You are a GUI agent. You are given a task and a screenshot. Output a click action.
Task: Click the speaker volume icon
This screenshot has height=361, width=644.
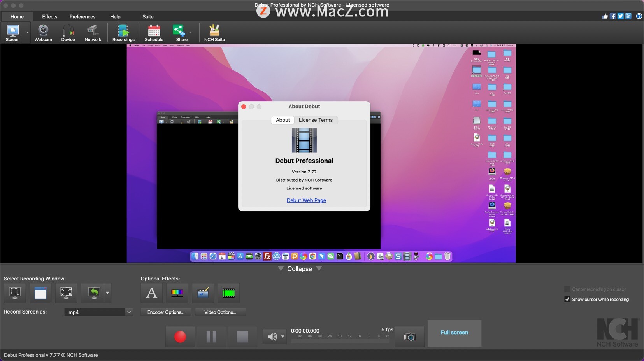click(x=272, y=336)
